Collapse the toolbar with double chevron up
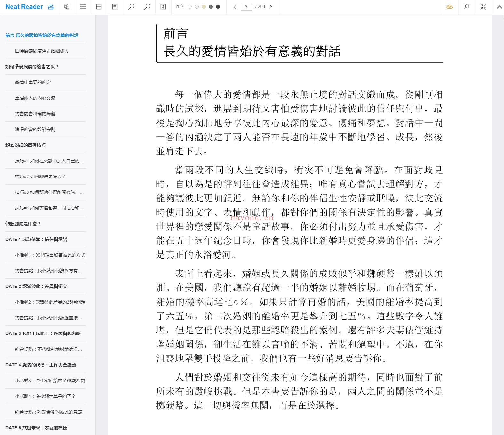 [x=499, y=7]
